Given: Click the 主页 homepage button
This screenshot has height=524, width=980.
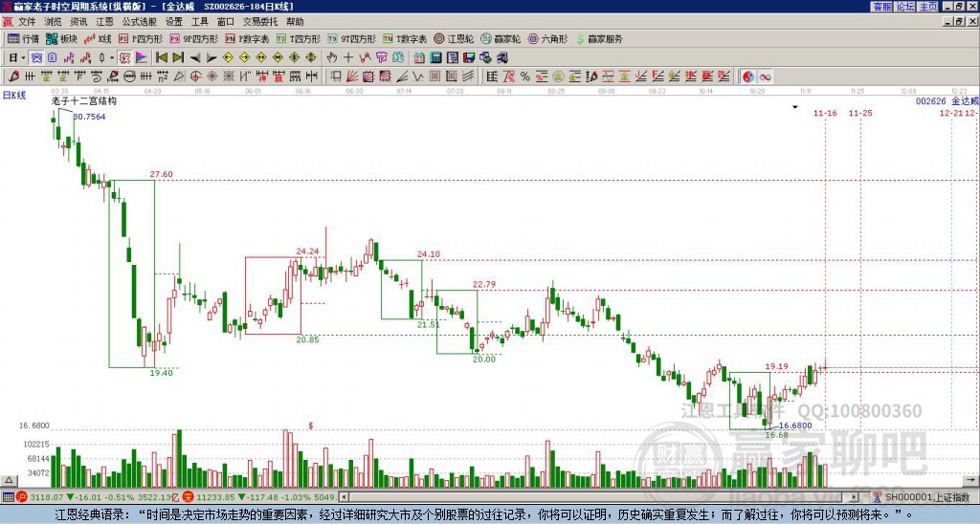Looking at the screenshot, I should (x=927, y=7).
